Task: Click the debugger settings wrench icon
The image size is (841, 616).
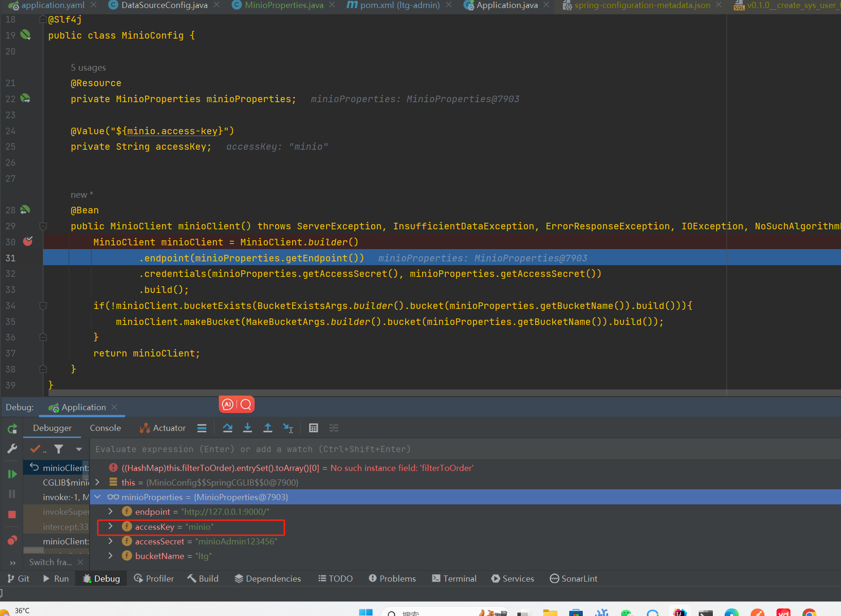Action: [x=12, y=448]
